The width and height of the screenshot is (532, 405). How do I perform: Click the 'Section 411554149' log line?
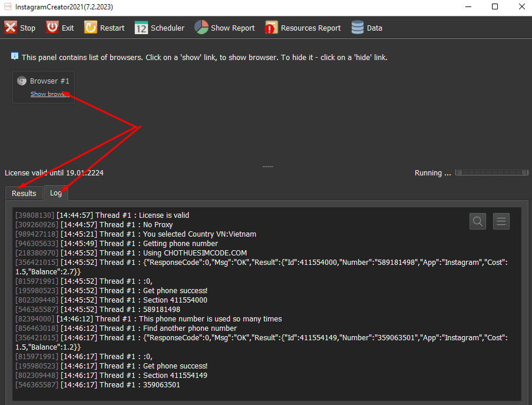pyautogui.click(x=111, y=376)
